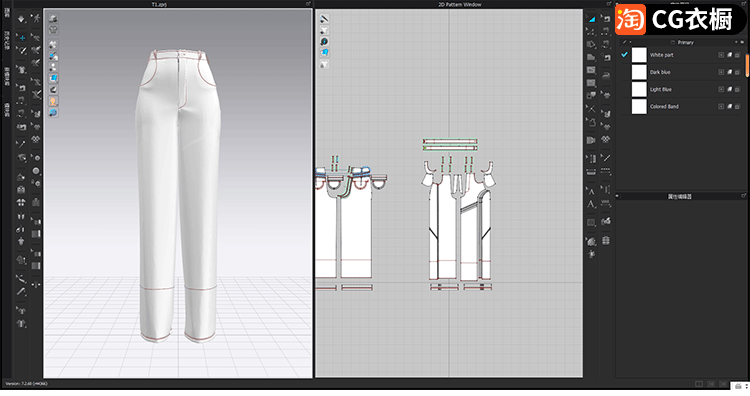The height and width of the screenshot is (396, 750).
Task: Pop out the 2D Pattern Window via corner icon
Action: 608,4
